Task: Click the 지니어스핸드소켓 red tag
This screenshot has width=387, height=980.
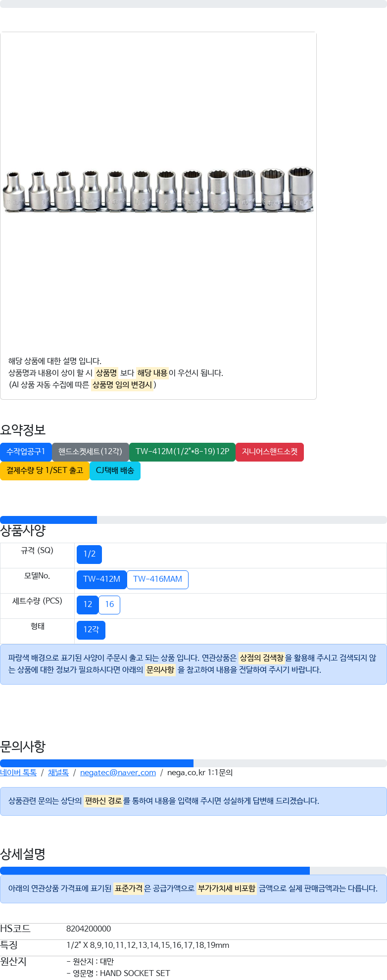Action: [x=270, y=452]
